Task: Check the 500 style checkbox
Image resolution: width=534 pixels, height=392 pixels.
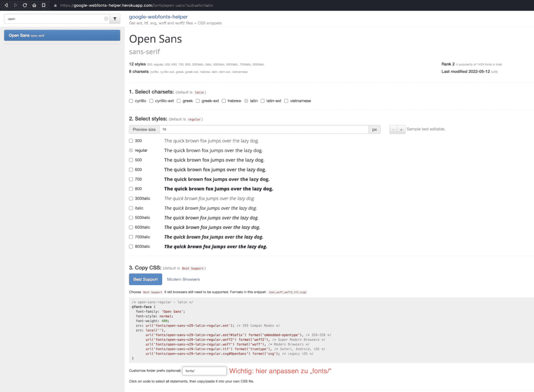Action: point(131,160)
